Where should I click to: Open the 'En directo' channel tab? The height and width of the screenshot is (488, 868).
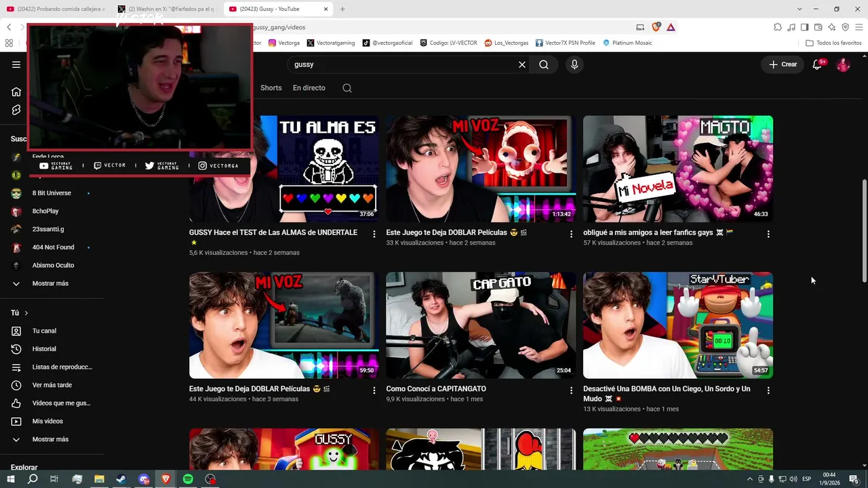click(x=309, y=88)
